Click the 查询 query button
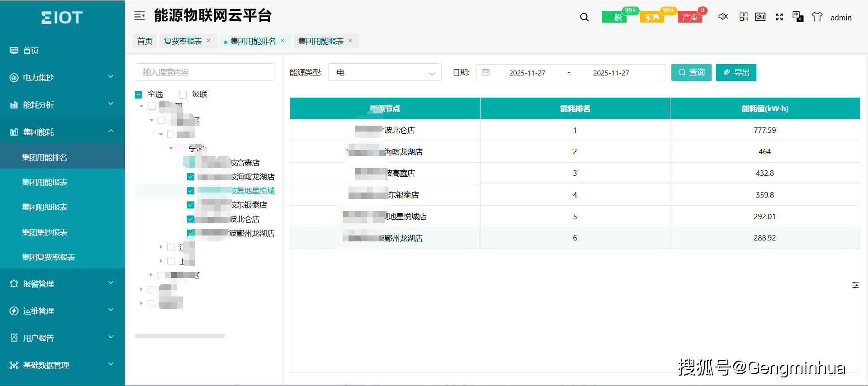 [691, 72]
